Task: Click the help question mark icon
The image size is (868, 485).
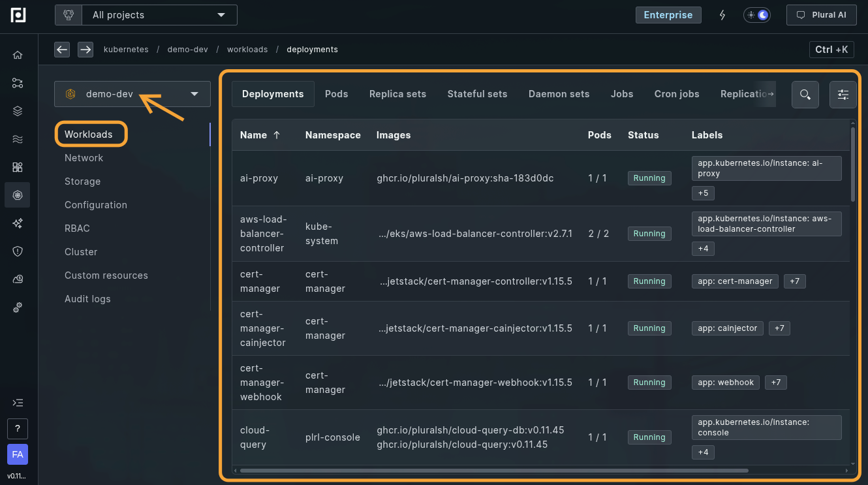Action: 18,429
